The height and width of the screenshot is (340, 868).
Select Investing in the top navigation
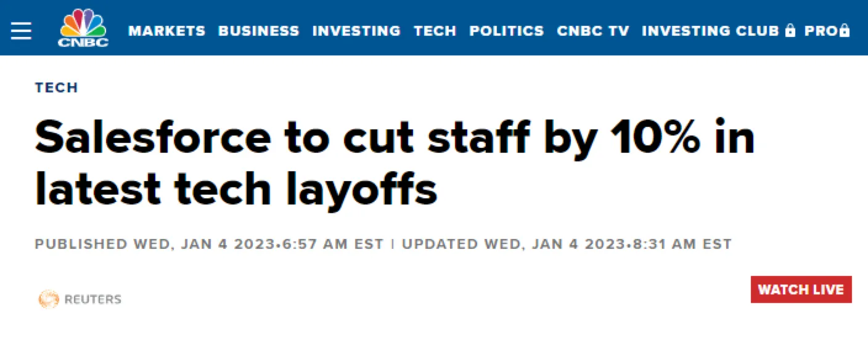(x=356, y=31)
